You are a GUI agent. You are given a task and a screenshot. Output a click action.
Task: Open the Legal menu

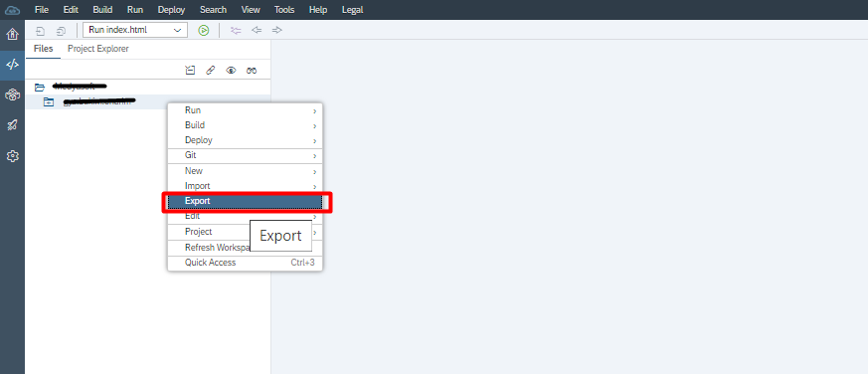353,10
